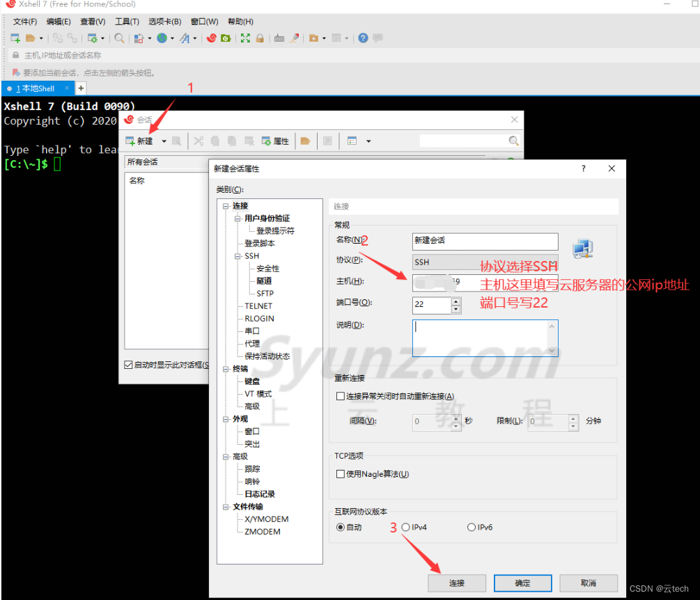Collapse the 用户身份验证 tree node

pos(238,219)
